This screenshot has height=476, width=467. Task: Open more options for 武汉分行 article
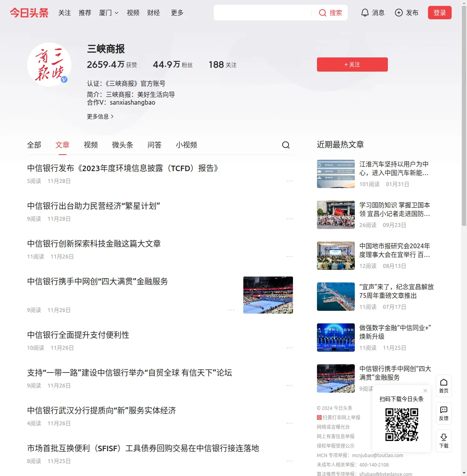(289, 423)
